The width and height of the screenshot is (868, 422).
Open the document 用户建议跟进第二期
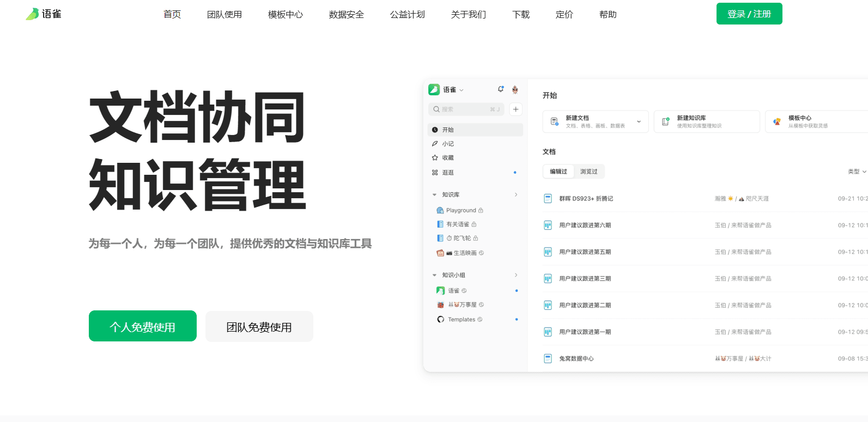tap(585, 305)
